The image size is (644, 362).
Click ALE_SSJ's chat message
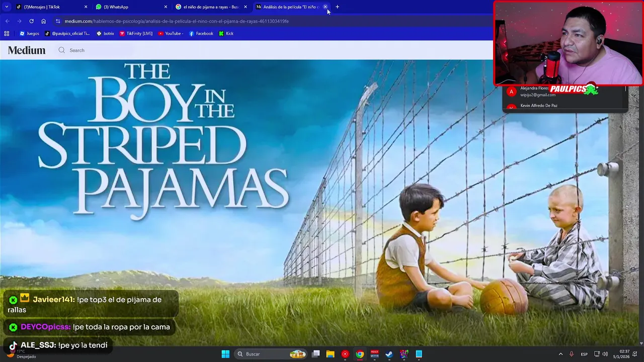pyautogui.click(x=58, y=345)
